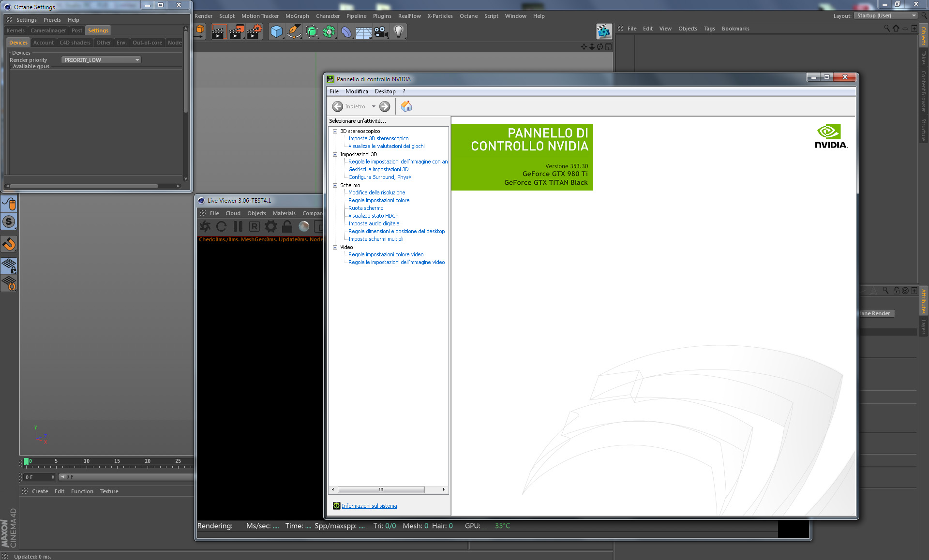Open Informazioni sul sistema link
Screen dimensions: 929x560
tap(369, 506)
